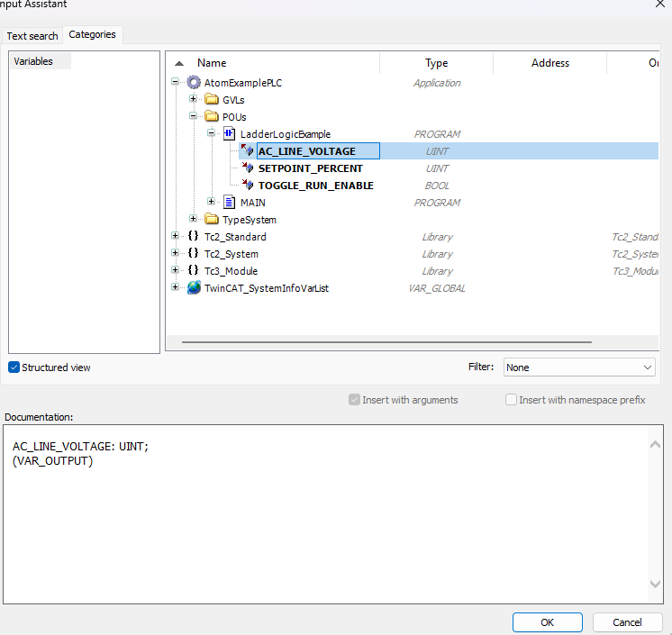672x635 pixels.
Task: Expand the TypeSystem folder node
Action: click(194, 219)
